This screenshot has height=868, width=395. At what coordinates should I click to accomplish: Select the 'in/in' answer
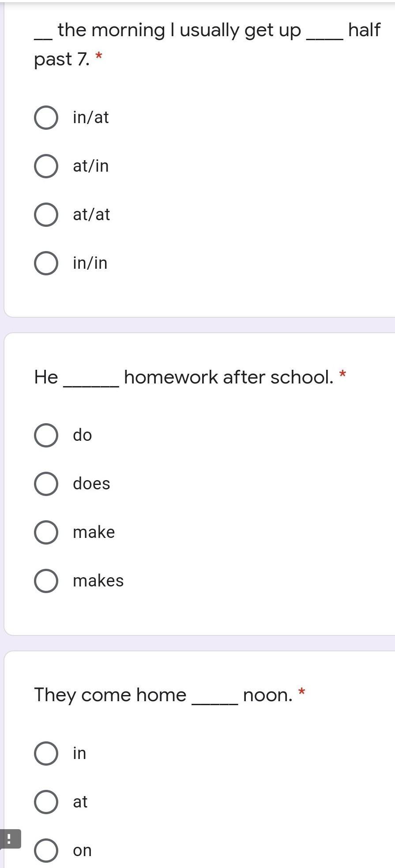(x=46, y=263)
